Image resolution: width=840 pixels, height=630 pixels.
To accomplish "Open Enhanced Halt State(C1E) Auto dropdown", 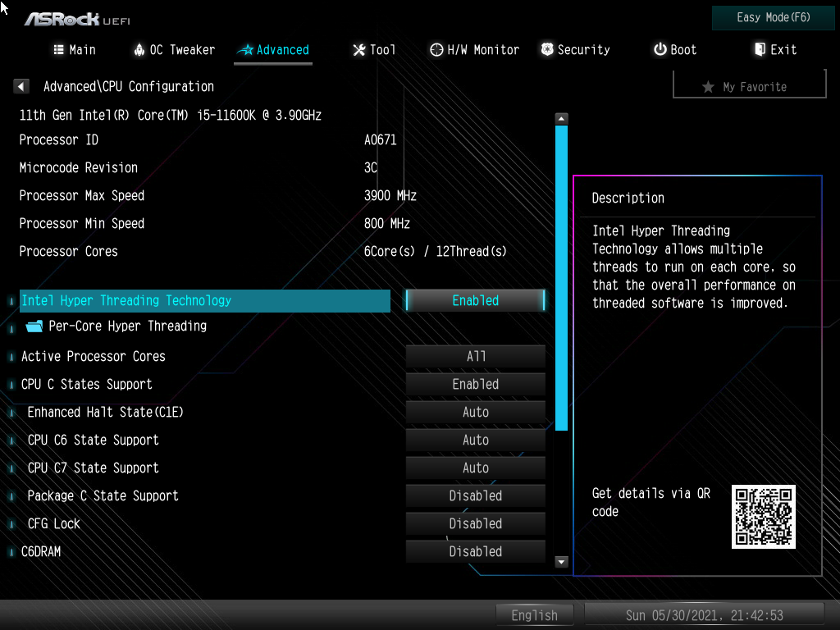I will click(476, 412).
